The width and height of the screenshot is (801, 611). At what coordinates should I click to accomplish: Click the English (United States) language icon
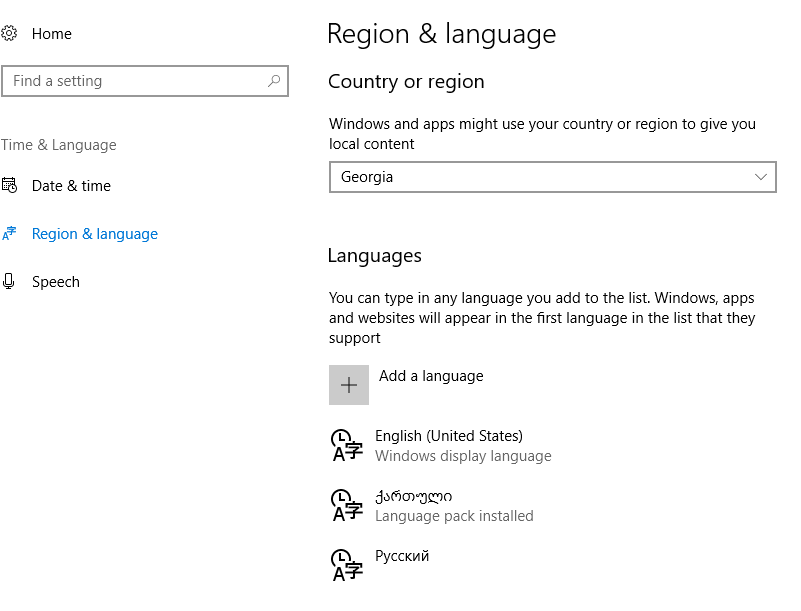point(347,445)
